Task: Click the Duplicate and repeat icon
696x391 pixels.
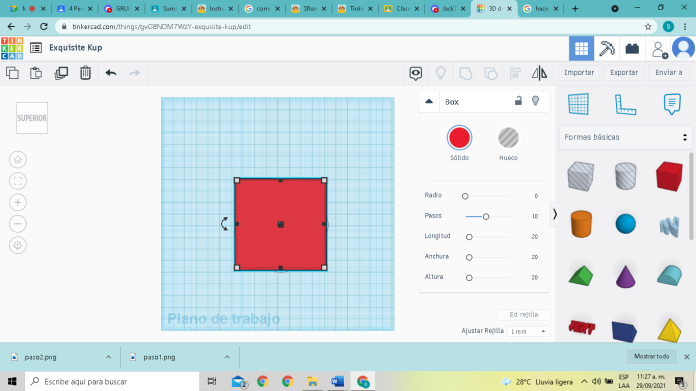Action: point(61,73)
